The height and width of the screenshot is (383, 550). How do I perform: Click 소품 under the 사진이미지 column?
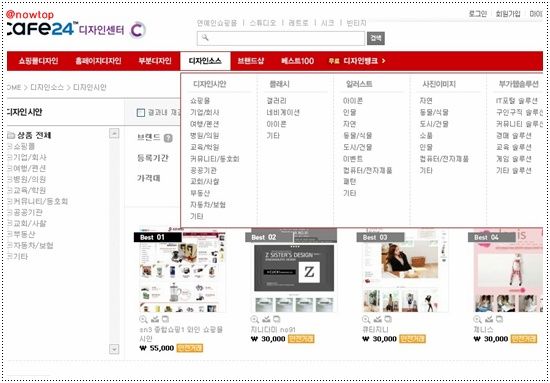click(x=426, y=136)
